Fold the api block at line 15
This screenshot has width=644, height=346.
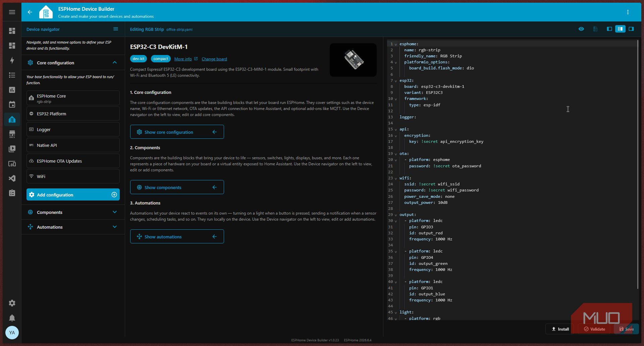[x=396, y=129]
